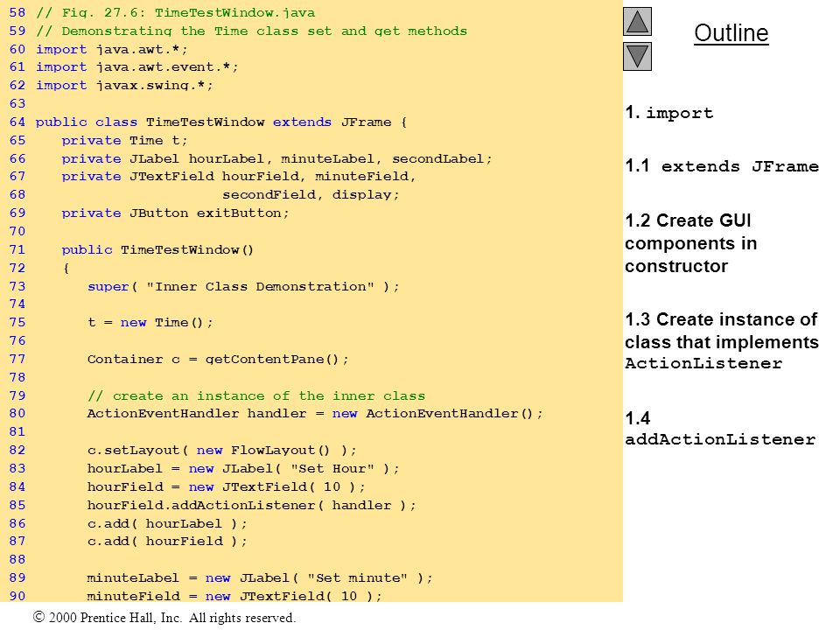Click line 86 "c.add( hourLabel );"

tap(167, 523)
